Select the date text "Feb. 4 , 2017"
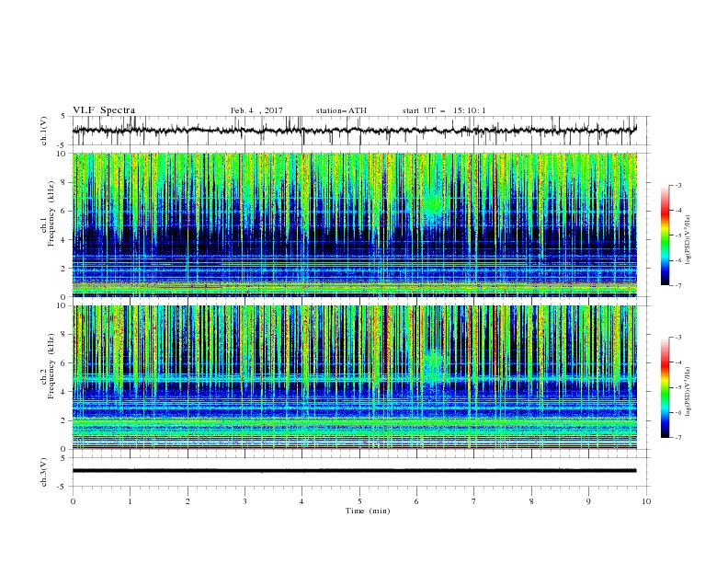The height and width of the screenshot is (563, 728). point(256,110)
